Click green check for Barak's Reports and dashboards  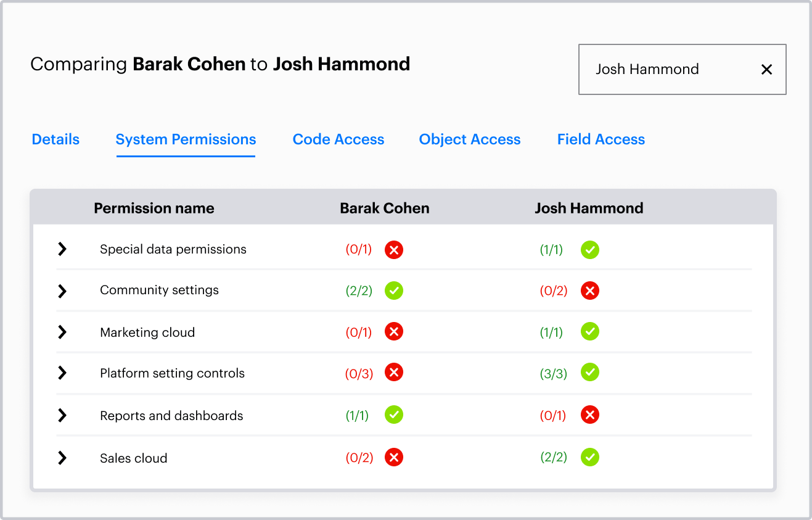(394, 415)
